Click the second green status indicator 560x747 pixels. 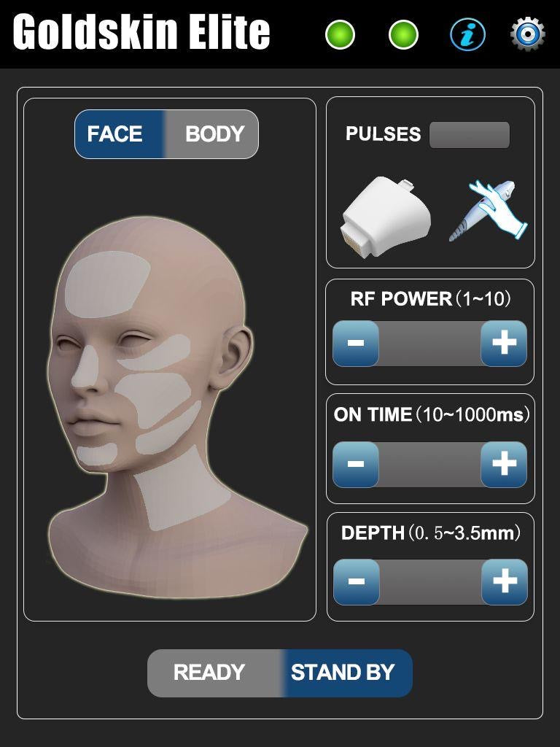tap(403, 34)
